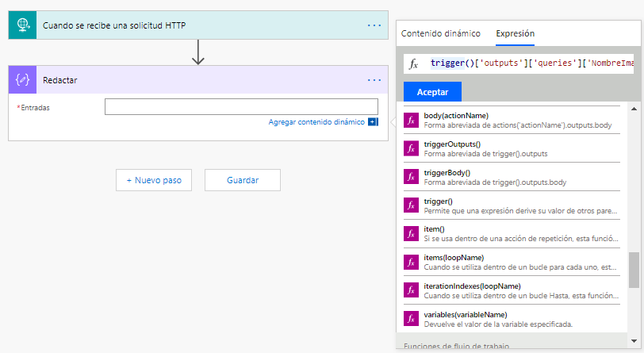Image resolution: width=644 pixels, height=353 pixels.
Task: Switch to the Contenido dinámico tab
Action: pos(440,34)
